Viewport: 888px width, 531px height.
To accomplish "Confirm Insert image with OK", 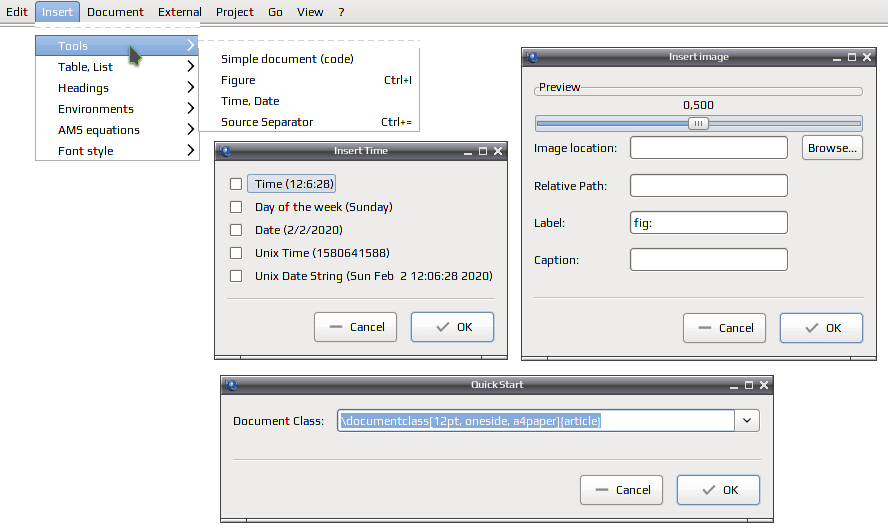I will click(821, 328).
